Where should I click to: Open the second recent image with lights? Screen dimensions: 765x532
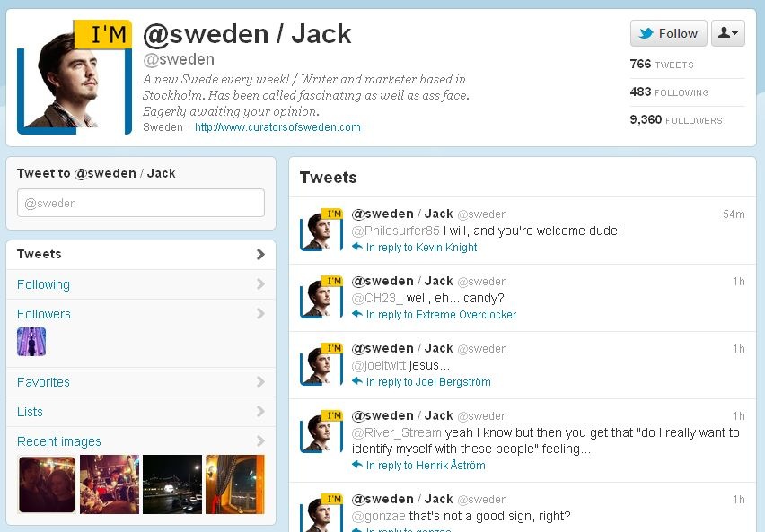coord(110,484)
